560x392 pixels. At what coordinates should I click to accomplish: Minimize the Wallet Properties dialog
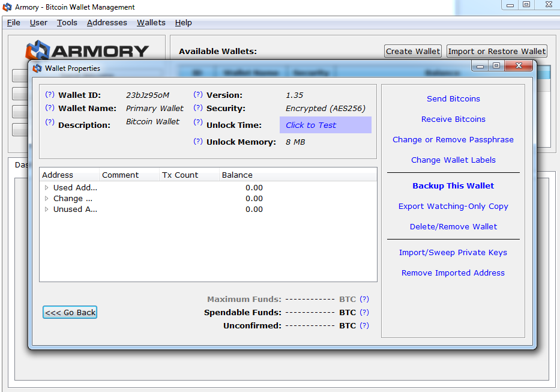(480, 66)
